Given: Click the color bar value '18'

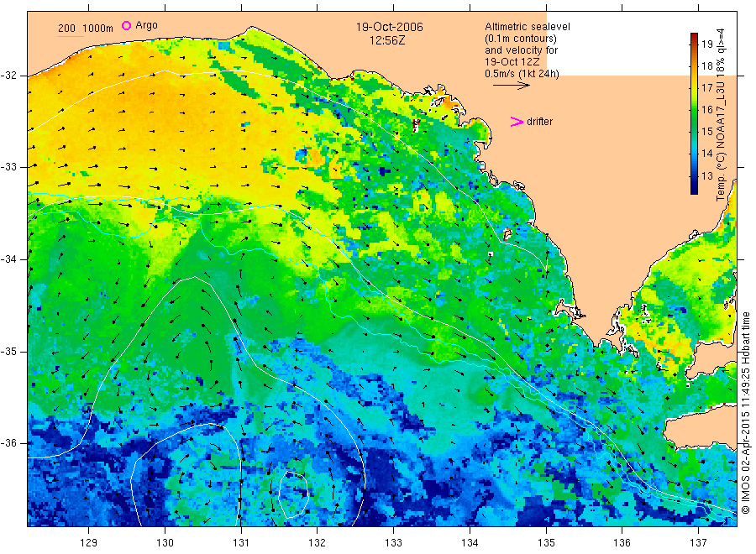Looking at the screenshot, I should pyautogui.click(x=706, y=66).
